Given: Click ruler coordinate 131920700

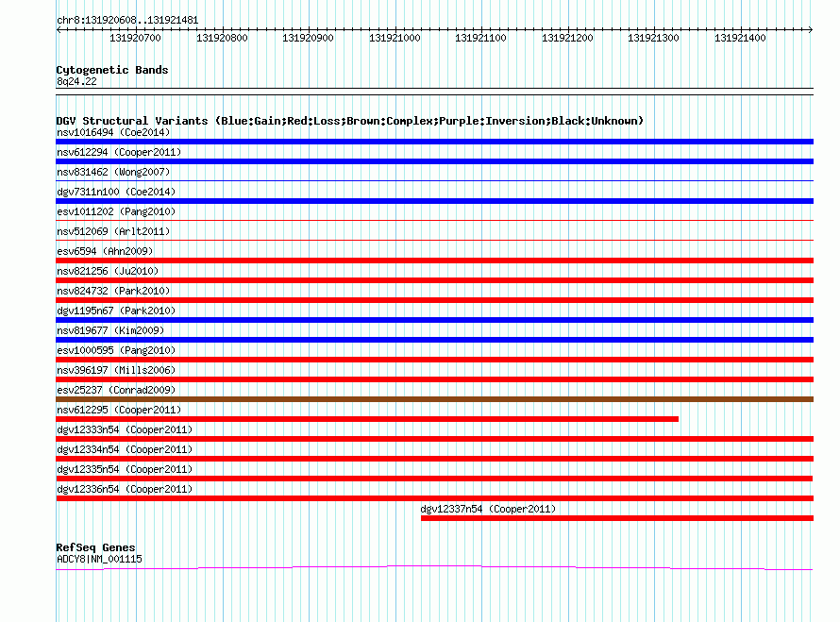Looking at the screenshot, I should tap(135, 38).
